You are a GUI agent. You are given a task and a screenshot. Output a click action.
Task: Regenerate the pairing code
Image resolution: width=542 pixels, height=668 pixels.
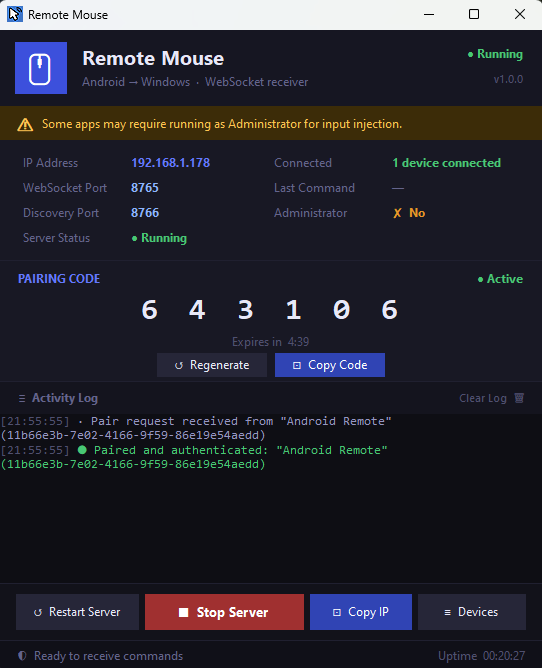click(x=212, y=365)
